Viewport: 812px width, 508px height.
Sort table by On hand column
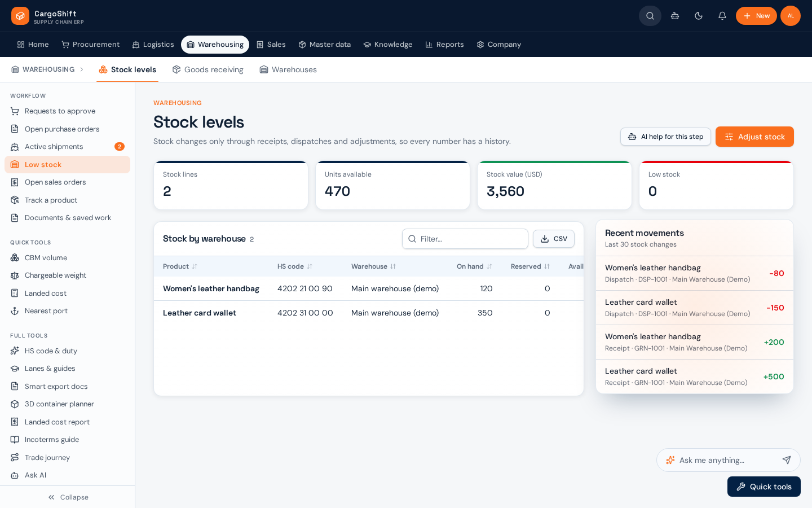[475, 266]
